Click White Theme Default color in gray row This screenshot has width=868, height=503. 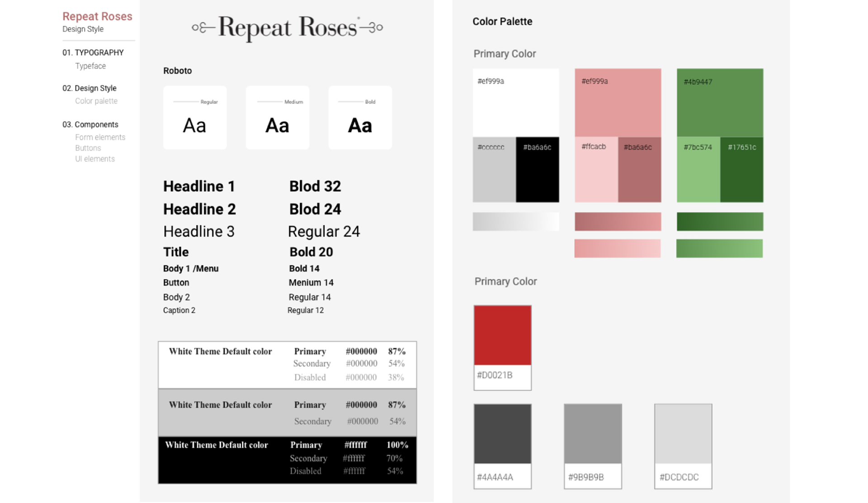221,405
